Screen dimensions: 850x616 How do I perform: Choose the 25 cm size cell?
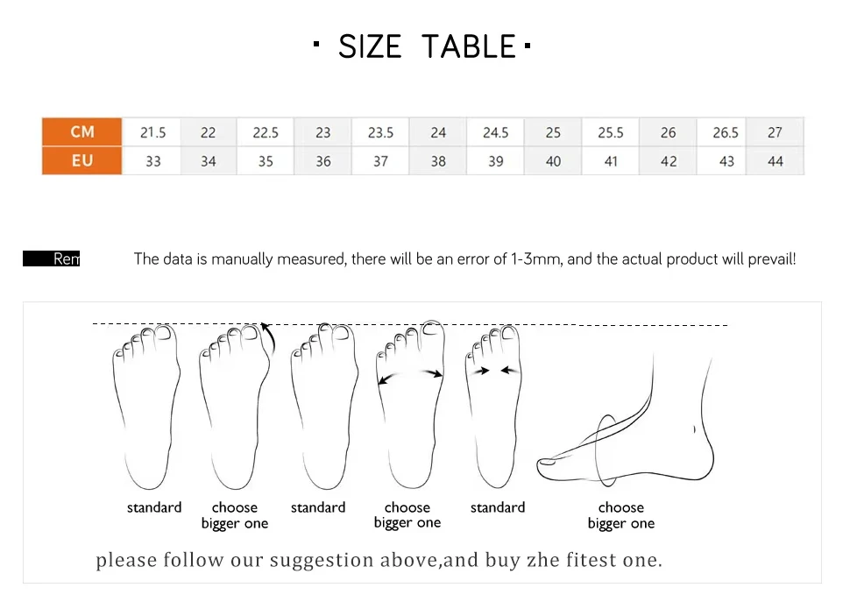click(553, 132)
